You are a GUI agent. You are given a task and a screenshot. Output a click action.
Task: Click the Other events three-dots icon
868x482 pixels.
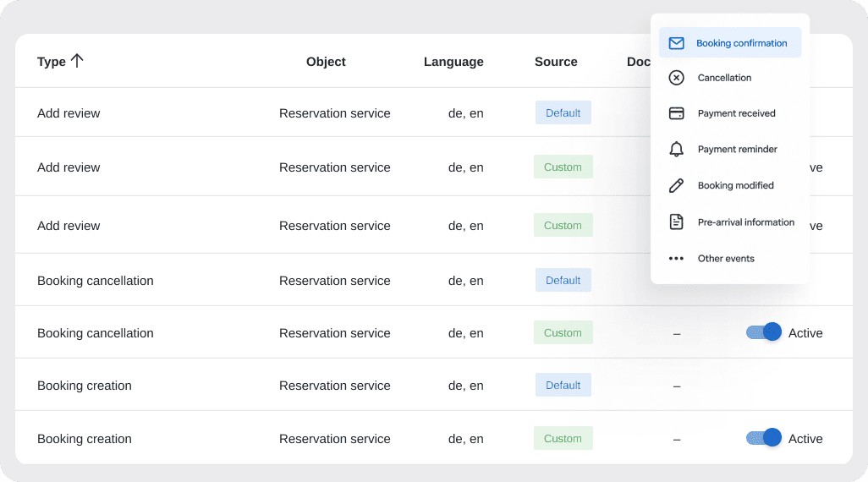[x=676, y=259]
